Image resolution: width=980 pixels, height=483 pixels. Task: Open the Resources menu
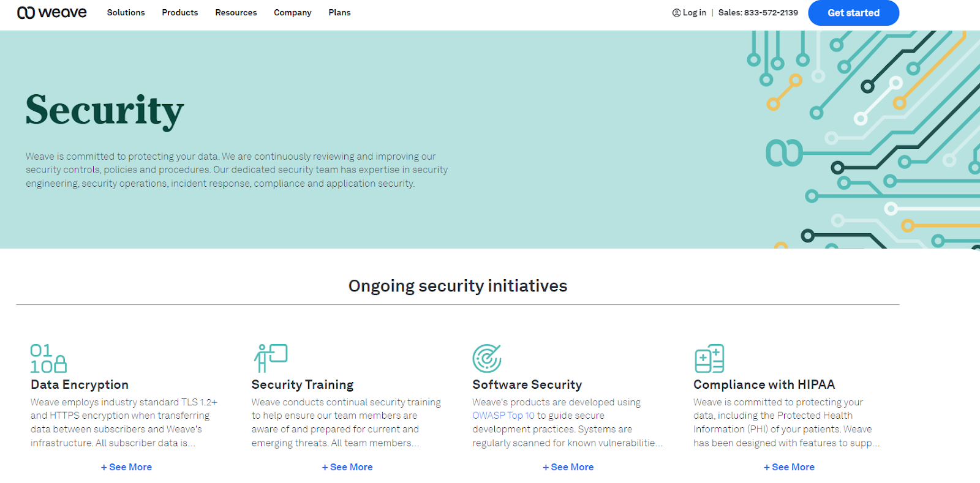pos(236,12)
